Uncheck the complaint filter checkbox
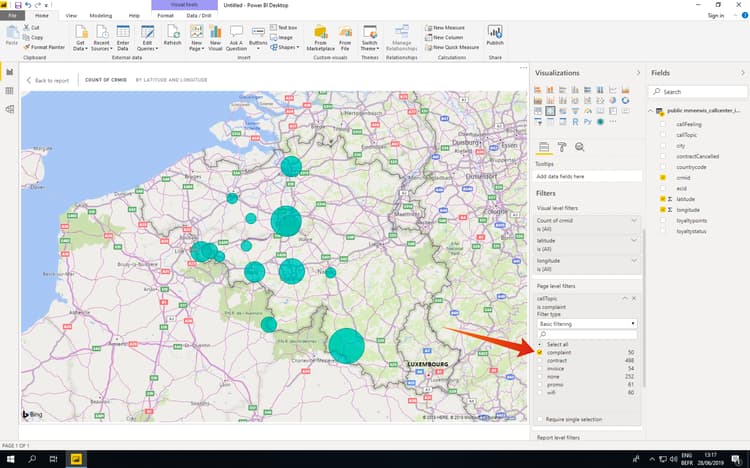Screen dimensions: 750x468 pyautogui.click(x=540, y=353)
